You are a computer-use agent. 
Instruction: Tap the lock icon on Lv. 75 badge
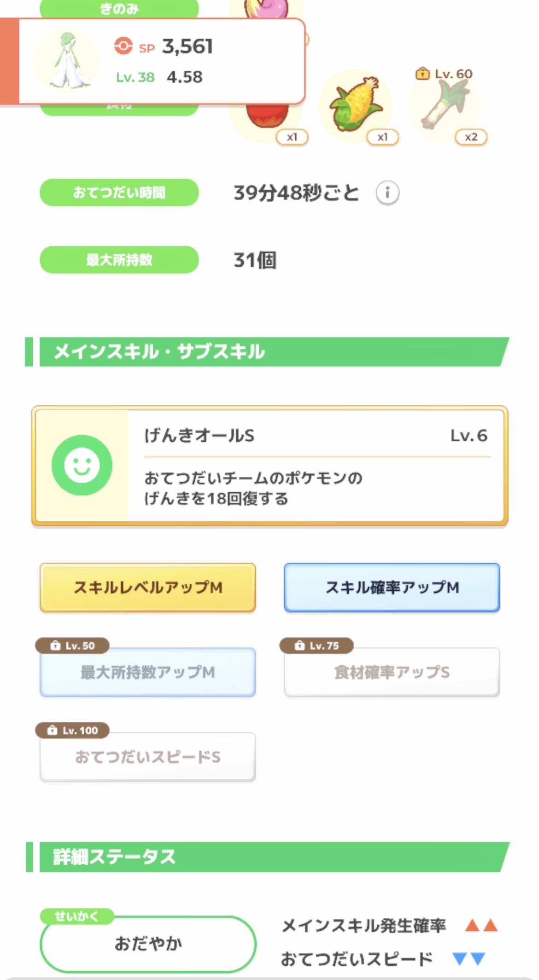pos(299,646)
